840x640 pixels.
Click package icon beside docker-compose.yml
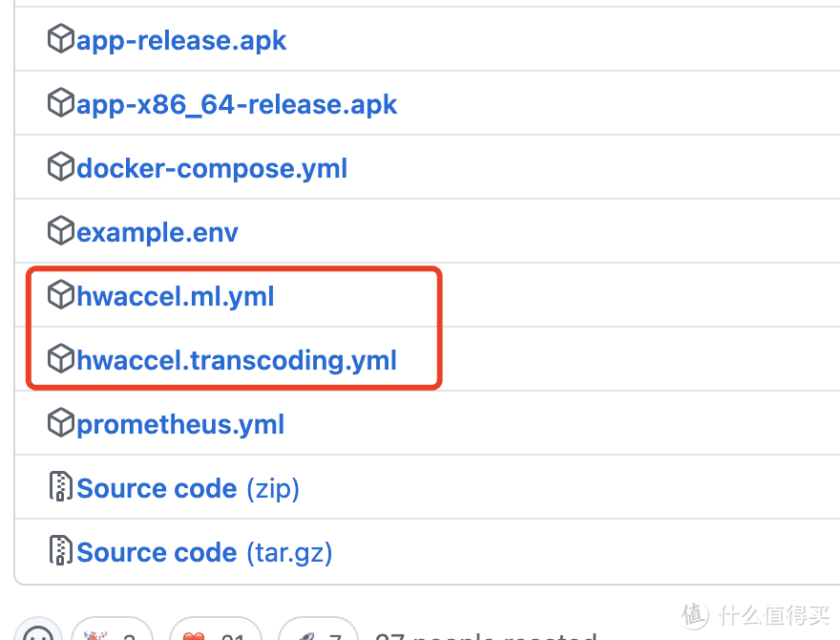60,167
